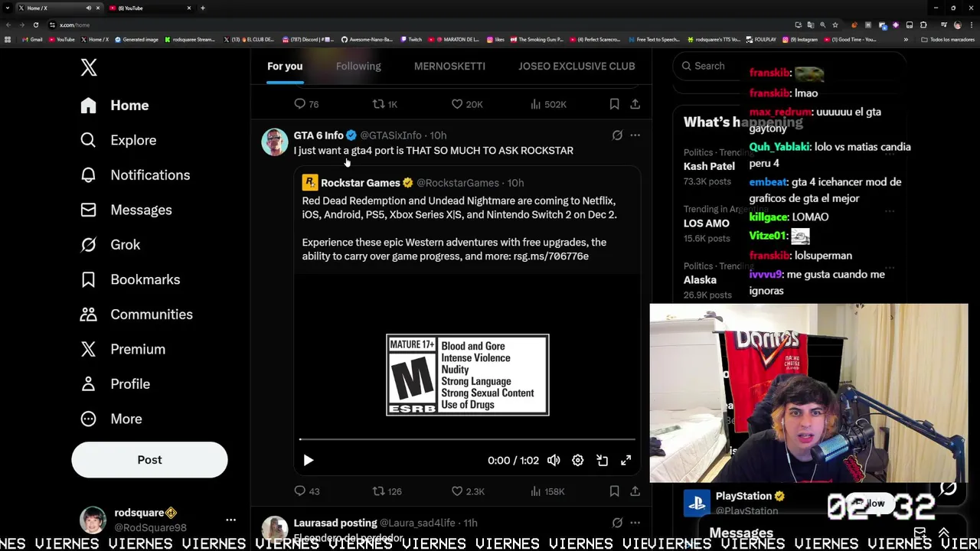Click Grok explain icon on GTA 6 Info post
The image size is (980, 551).
[617, 135]
